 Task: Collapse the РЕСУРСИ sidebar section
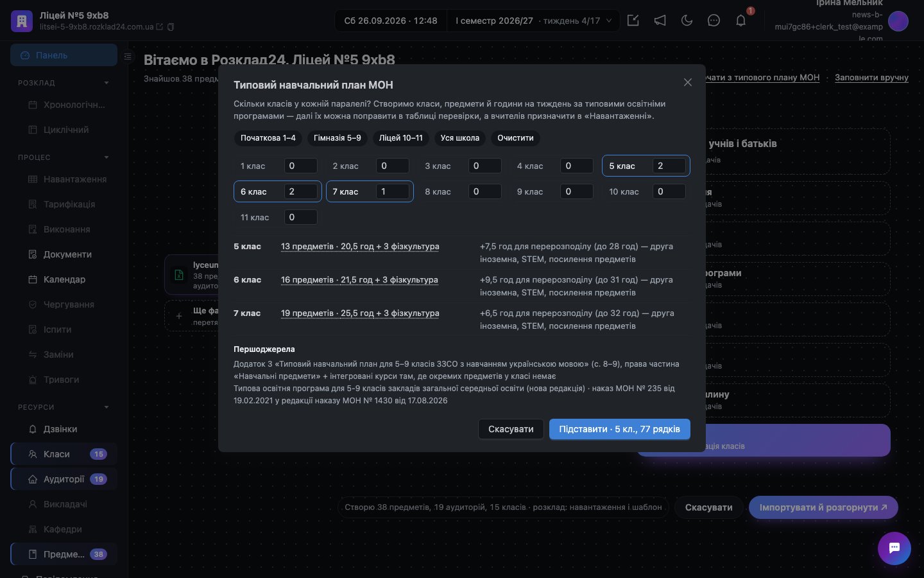107,407
